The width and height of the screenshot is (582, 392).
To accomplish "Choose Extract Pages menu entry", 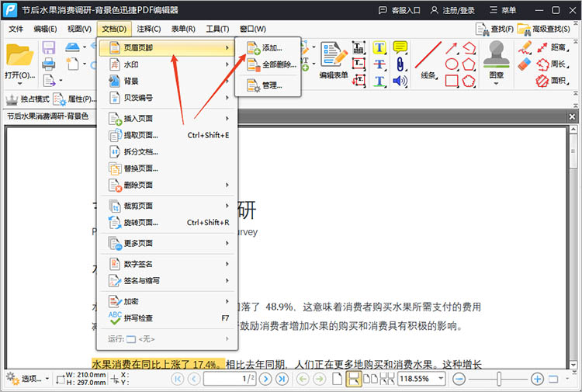I will pos(168,135).
